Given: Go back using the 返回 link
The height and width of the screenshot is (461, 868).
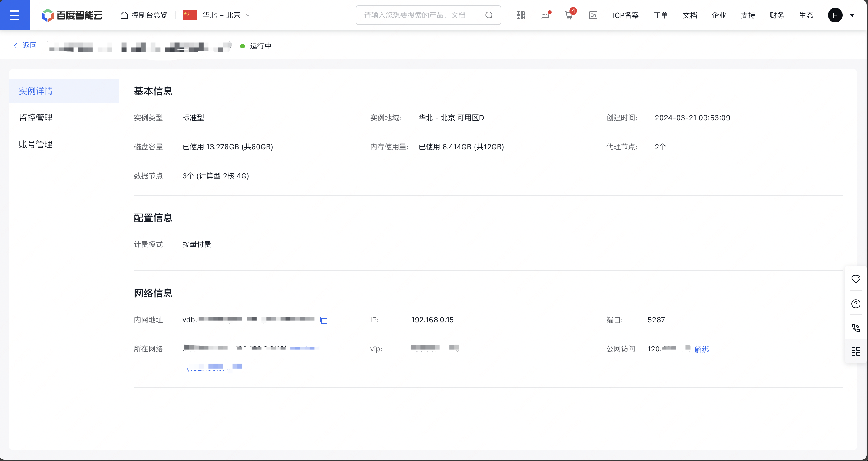Looking at the screenshot, I should (25, 45).
